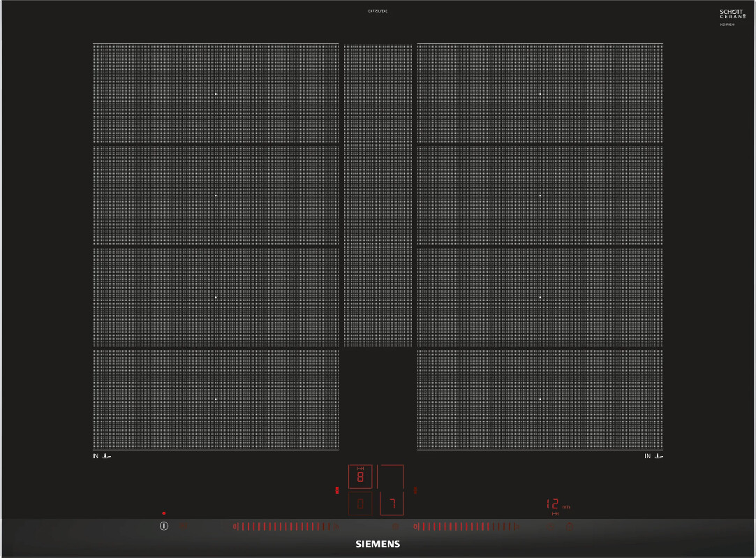
Task: Tap the SIEMENS logo
Action: (378, 543)
